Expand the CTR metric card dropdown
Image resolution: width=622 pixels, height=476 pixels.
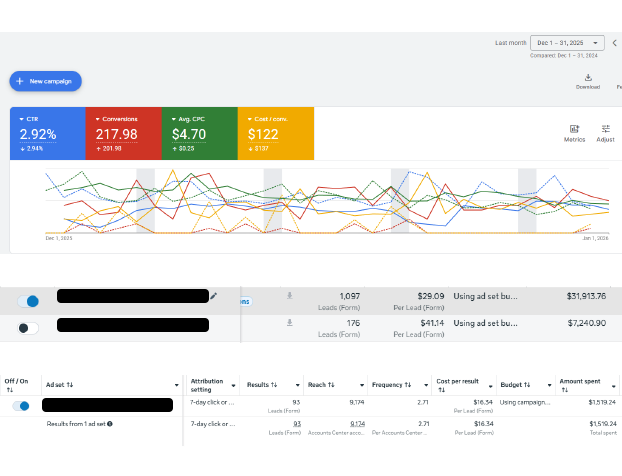[22, 118]
